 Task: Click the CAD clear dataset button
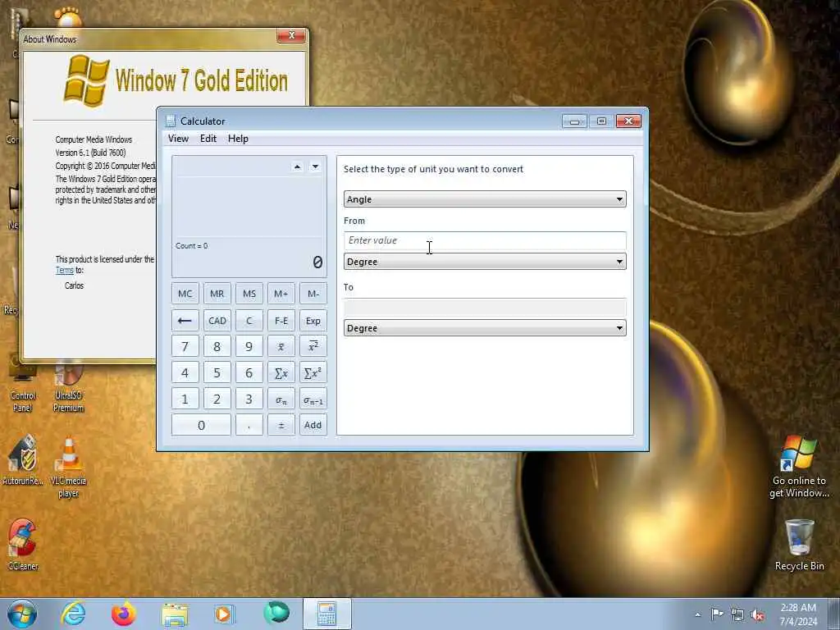pos(217,321)
